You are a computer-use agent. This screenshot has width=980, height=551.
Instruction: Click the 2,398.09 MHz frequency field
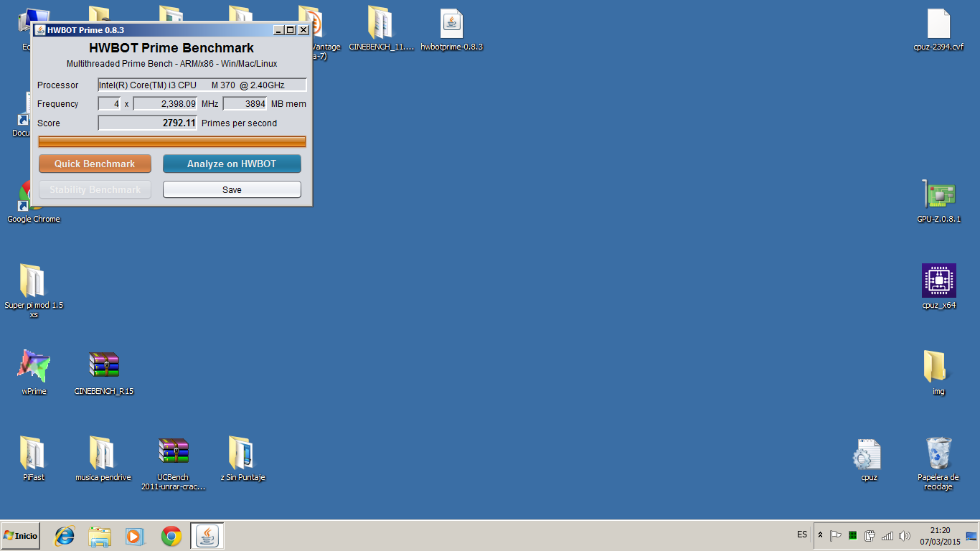click(165, 103)
